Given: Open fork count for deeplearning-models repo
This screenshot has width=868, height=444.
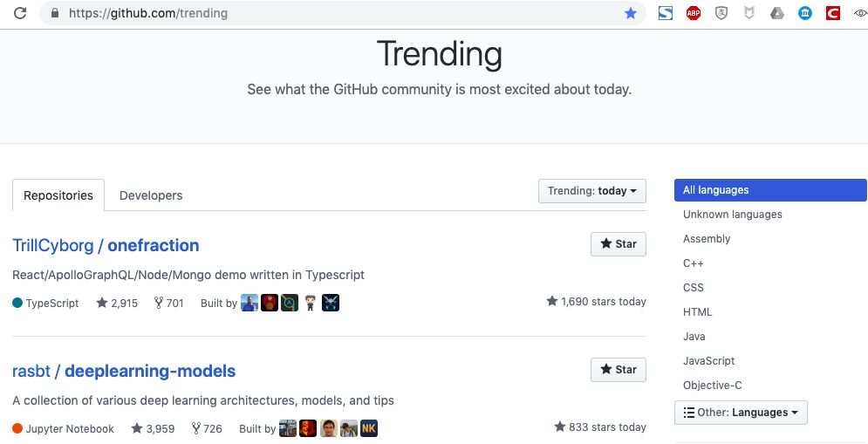Looking at the screenshot, I should [207, 428].
